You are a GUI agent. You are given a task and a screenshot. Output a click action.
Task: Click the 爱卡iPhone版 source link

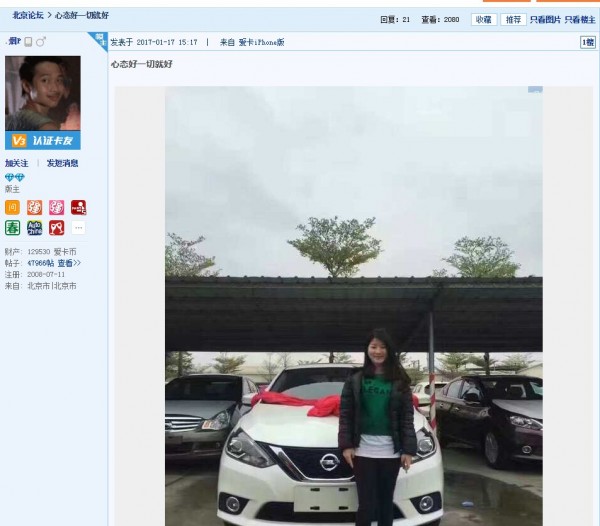(x=261, y=42)
